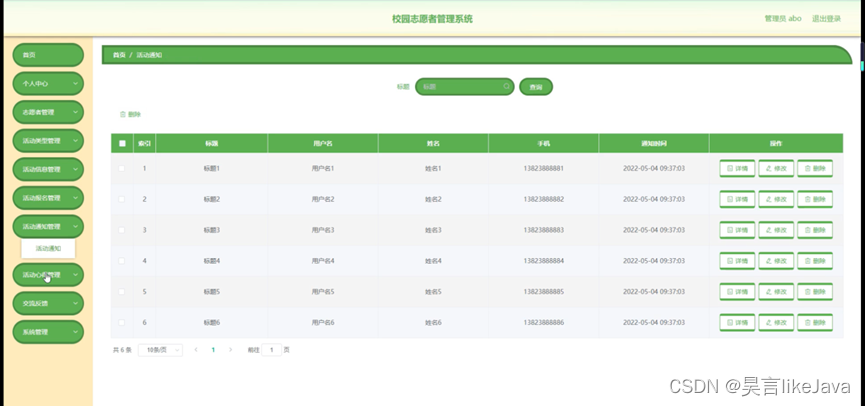
Task: Click the 手机 column header
Action: click(x=543, y=143)
